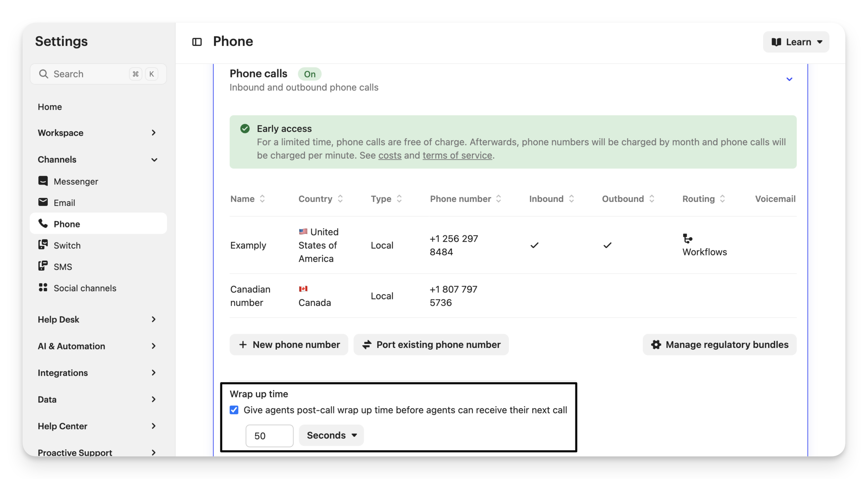Viewport: 868px width, 479px height.
Task: Sort table by Country column arrows
Action: [340, 199]
